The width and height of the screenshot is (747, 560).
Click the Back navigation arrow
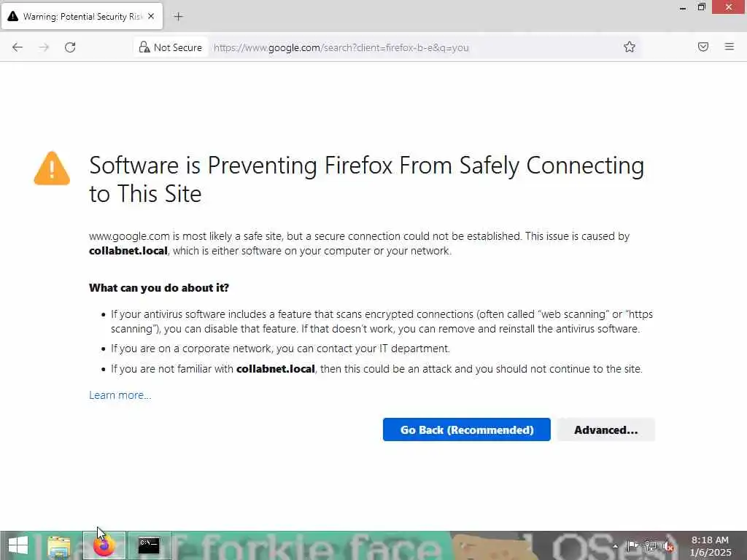pos(18,47)
